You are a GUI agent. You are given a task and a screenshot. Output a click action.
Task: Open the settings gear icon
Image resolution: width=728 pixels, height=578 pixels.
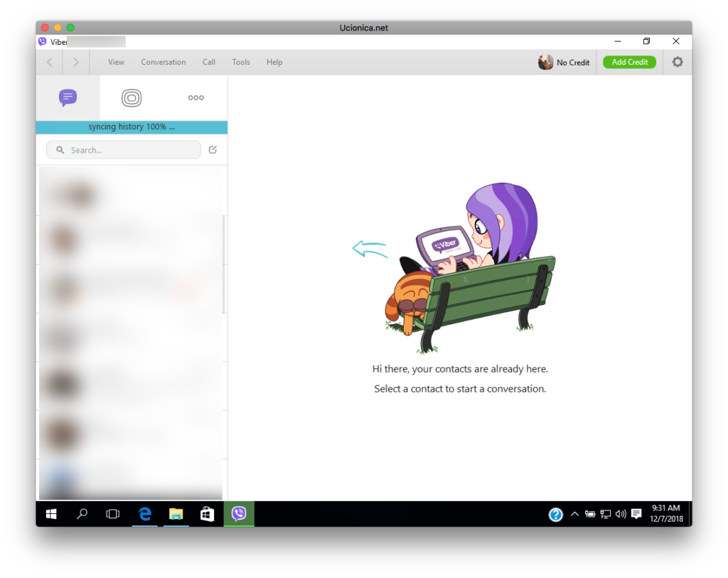pyautogui.click(x=677, y=63)
